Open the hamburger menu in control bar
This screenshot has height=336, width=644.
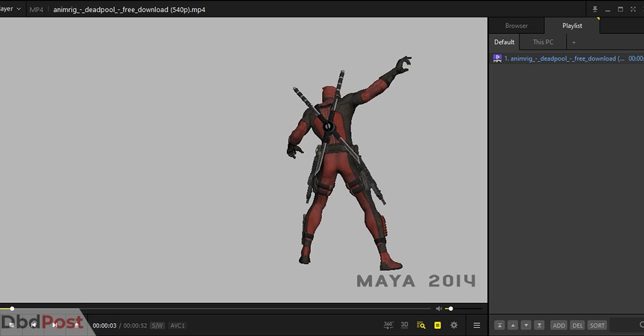[477, 325]
